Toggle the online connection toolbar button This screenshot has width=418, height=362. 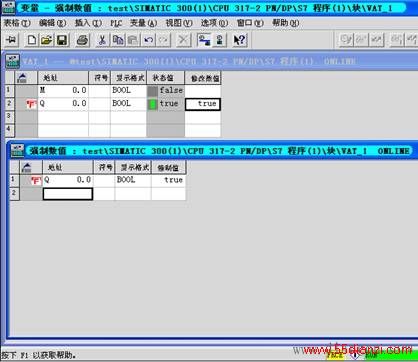point(204,40)
